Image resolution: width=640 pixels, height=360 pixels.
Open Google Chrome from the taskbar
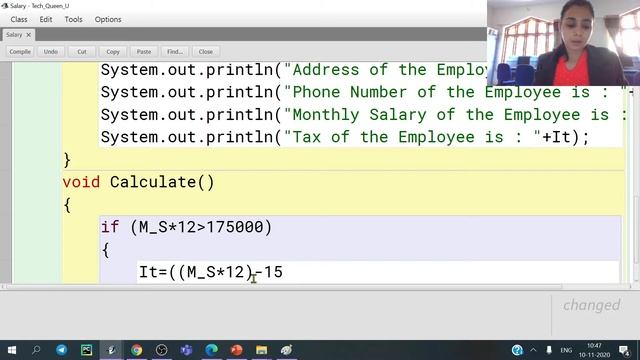click(x=137, y=350)
